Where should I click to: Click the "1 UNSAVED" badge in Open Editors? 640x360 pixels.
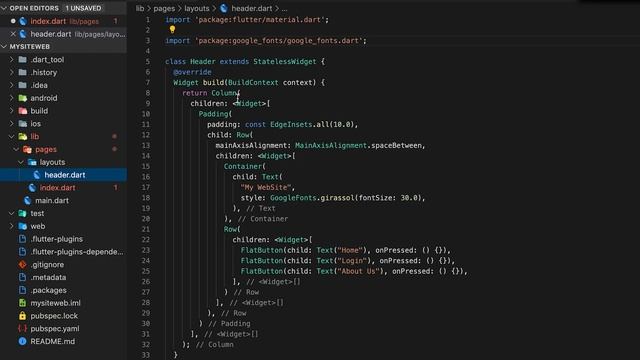click(x=83, y=8)
